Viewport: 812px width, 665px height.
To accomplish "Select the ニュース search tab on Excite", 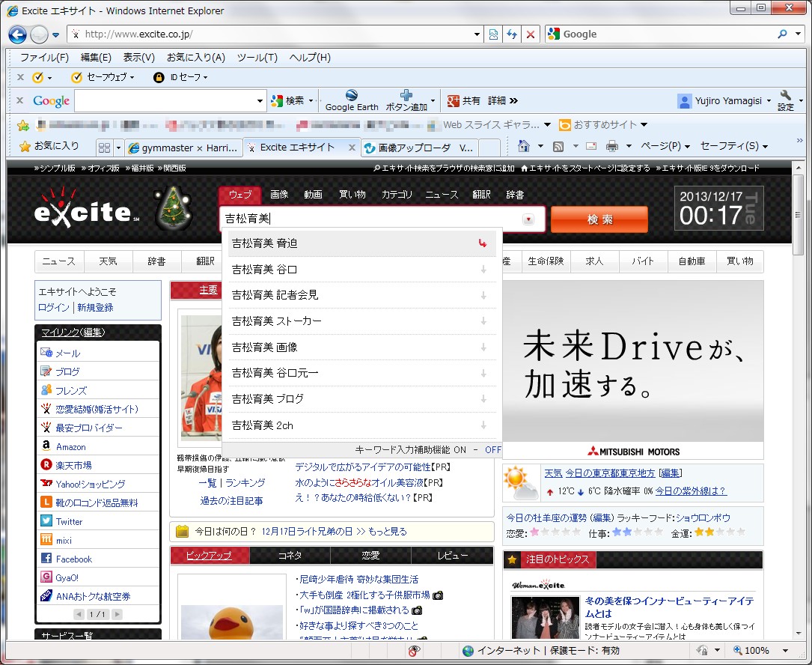I will [442, 195].
